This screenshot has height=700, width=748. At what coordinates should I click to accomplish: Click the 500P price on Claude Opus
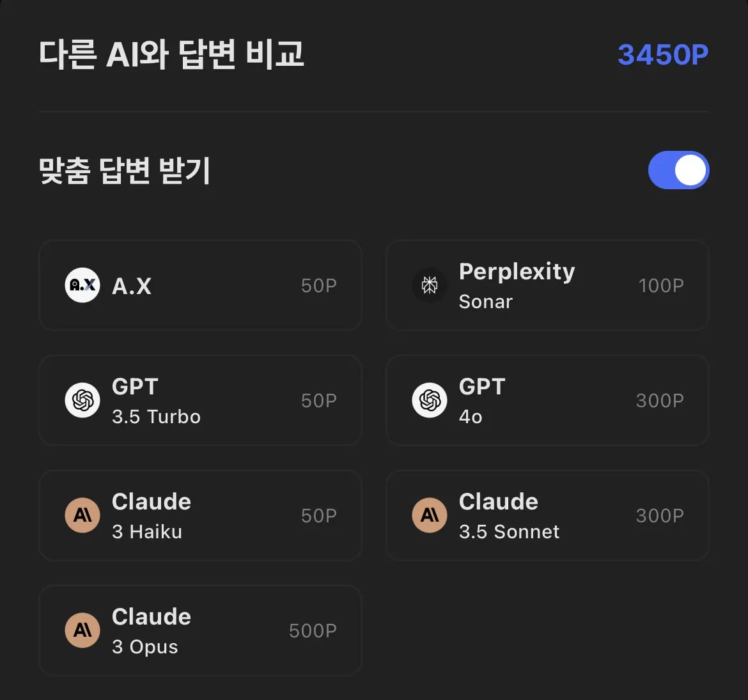coord(313,631)
